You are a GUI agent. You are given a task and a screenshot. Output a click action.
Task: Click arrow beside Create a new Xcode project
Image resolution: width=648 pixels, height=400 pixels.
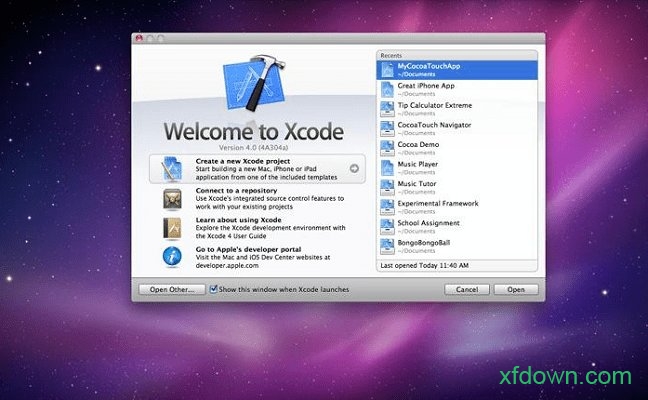coord(354,169)
